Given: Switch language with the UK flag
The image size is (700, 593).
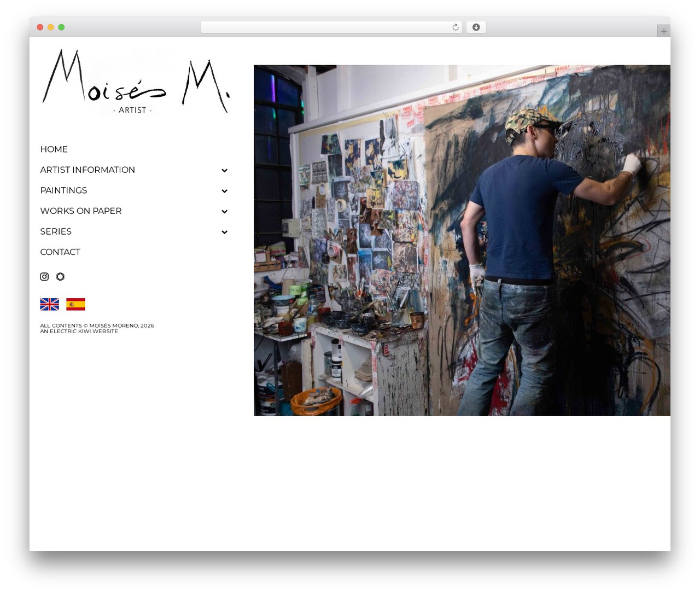Looking at the screenshot, I should [x=49, y=304].
